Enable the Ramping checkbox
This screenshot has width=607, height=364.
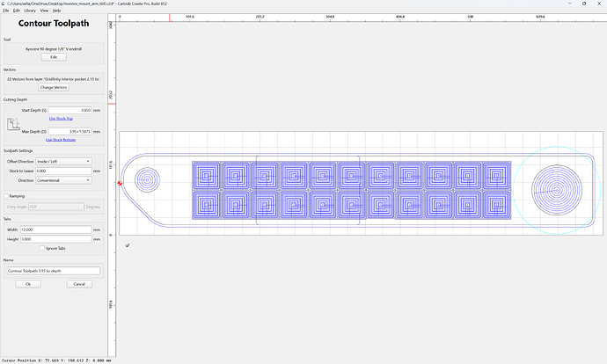pyautogui.click(x=6, y=196)
